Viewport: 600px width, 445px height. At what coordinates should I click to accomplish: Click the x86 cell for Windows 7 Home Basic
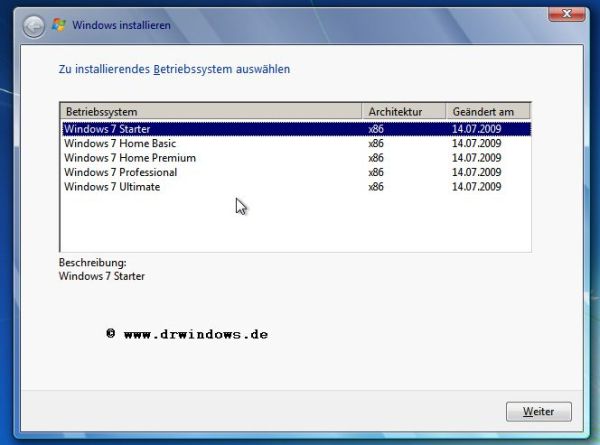376,143
